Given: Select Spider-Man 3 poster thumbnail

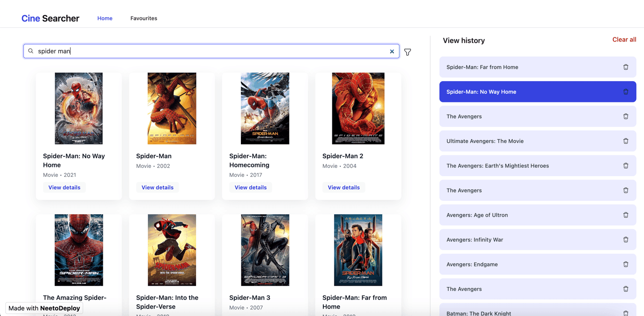Looking at the screenshot, I should pyautogui.click(x=265, y=250).
